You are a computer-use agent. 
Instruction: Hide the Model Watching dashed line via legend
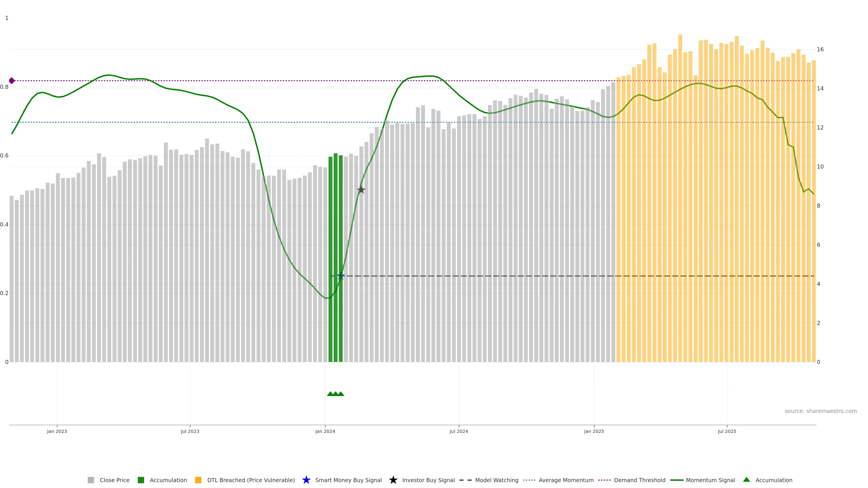pyautogui.click(x=496, y=480)
